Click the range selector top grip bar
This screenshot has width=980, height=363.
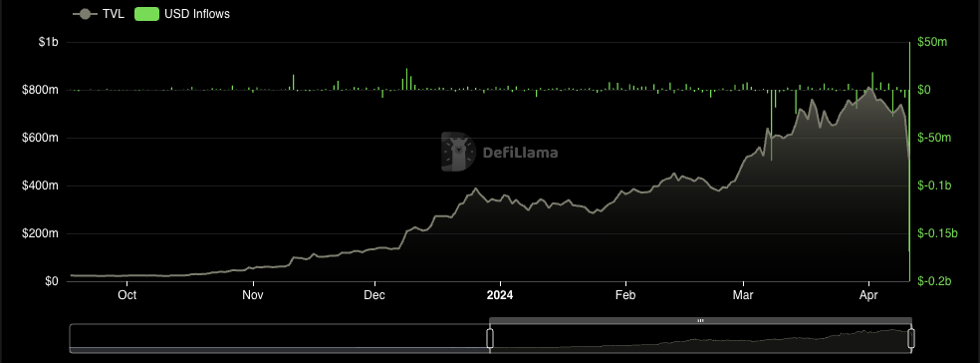click(x=700, y=320)
